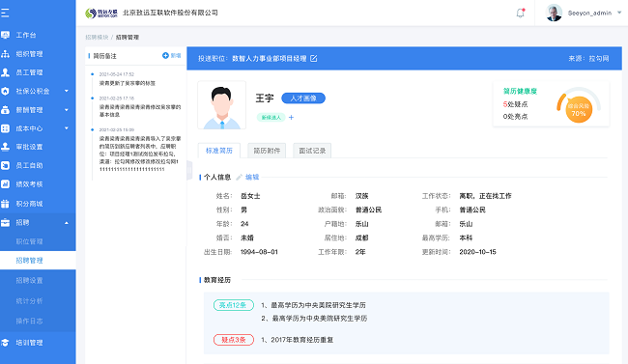Edit the applied position pencil icon
The height and width of the screenshot is (364, 628).
tap(314, 59)
